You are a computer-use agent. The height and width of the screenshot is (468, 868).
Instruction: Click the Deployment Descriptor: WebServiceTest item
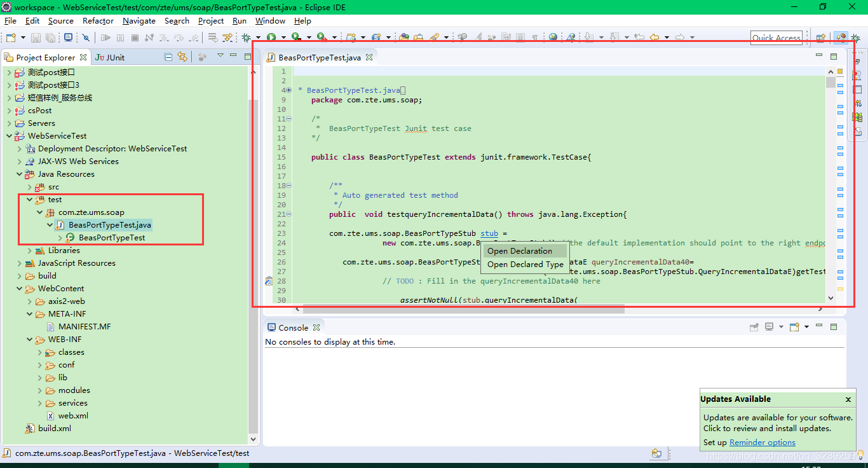tap(112, 149)
